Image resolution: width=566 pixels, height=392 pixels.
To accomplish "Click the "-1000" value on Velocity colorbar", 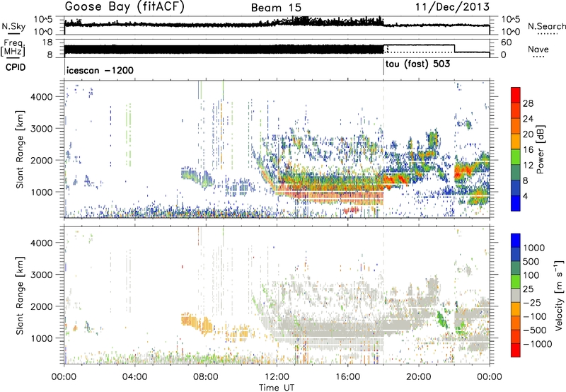I will pos(538,344).
